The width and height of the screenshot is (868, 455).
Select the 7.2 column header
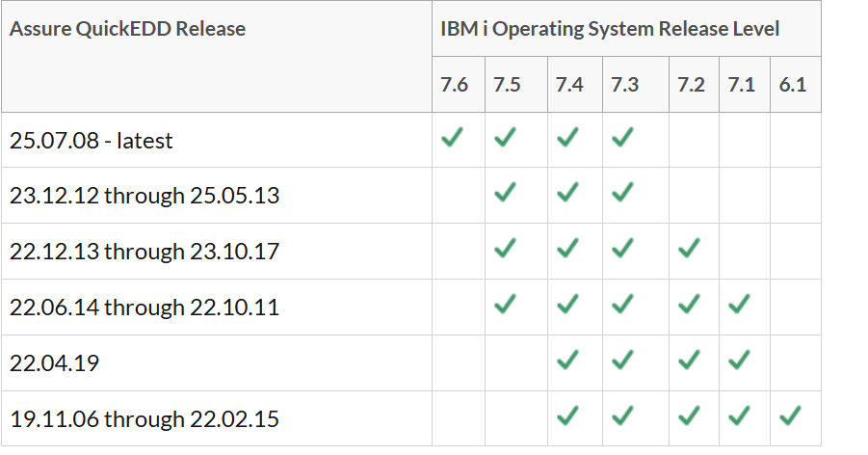click(691, 85)
